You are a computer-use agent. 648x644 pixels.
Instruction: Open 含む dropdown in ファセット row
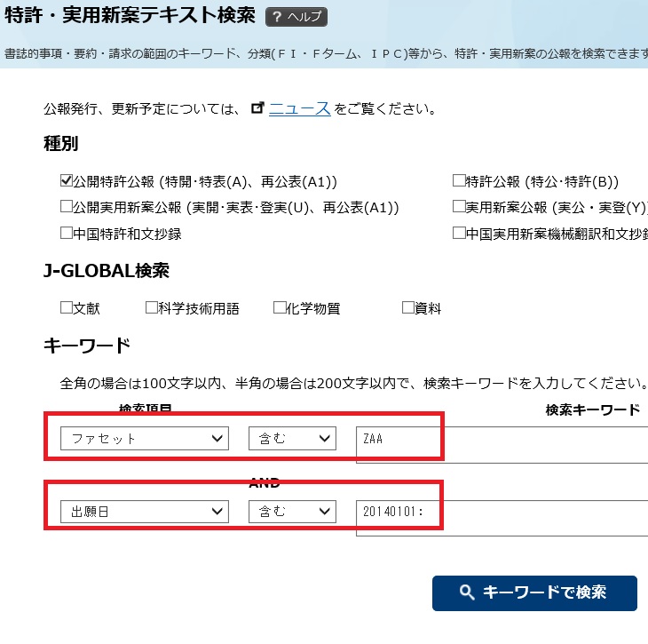292,439
